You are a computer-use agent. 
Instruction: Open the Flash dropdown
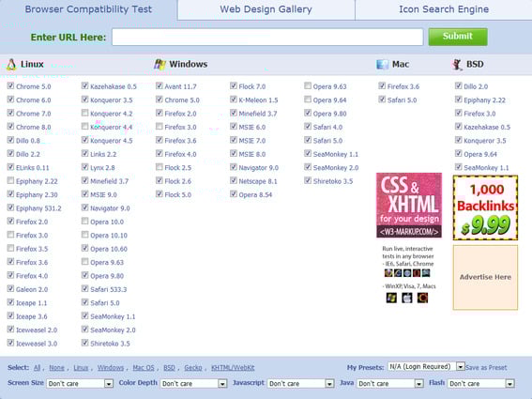click(x=480, y=383)
